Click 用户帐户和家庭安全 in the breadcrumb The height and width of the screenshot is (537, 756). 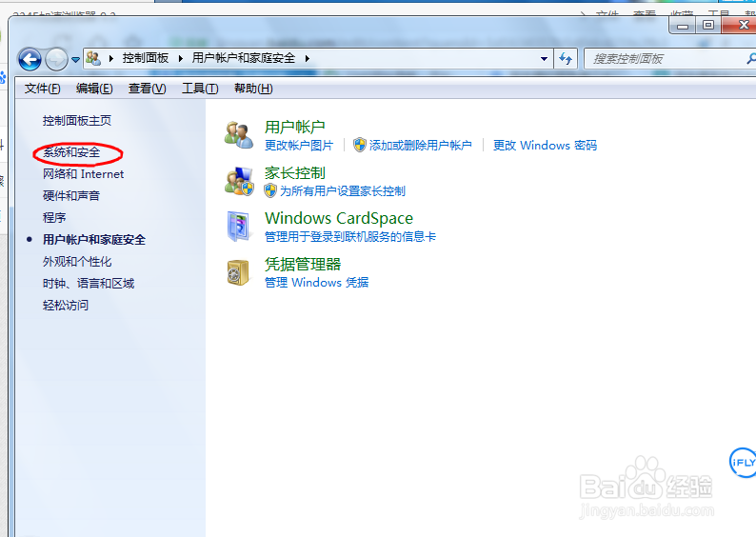click(x=244, y=58)
